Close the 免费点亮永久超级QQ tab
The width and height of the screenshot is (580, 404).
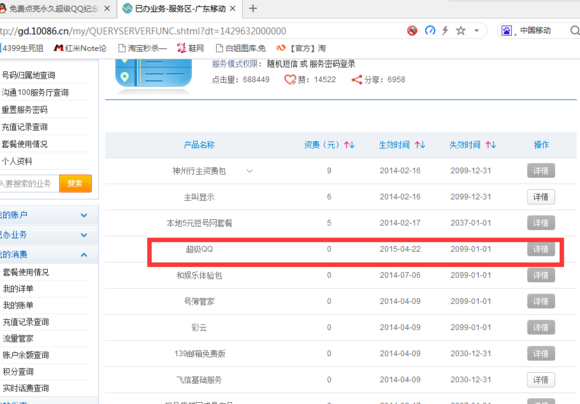107,8
